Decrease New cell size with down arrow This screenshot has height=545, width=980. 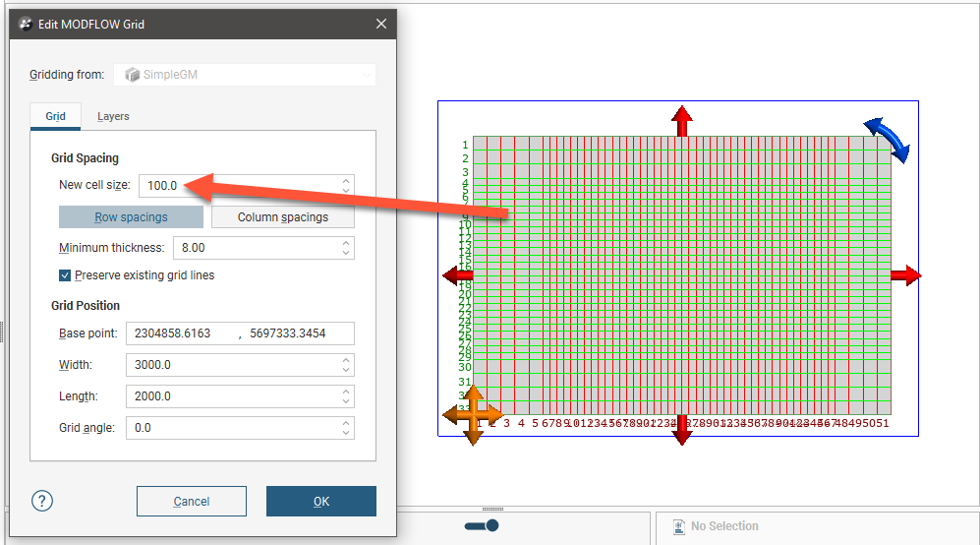(346, 190)
